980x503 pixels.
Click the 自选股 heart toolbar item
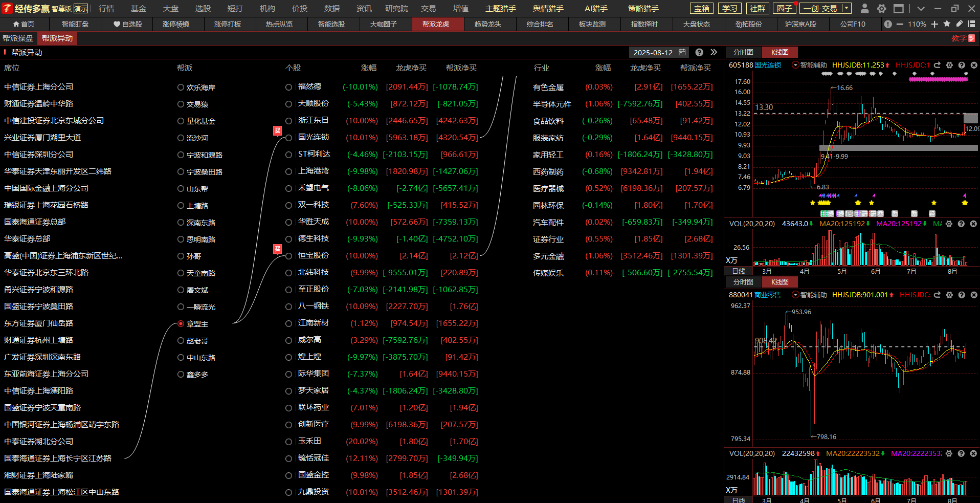[128, 24]
